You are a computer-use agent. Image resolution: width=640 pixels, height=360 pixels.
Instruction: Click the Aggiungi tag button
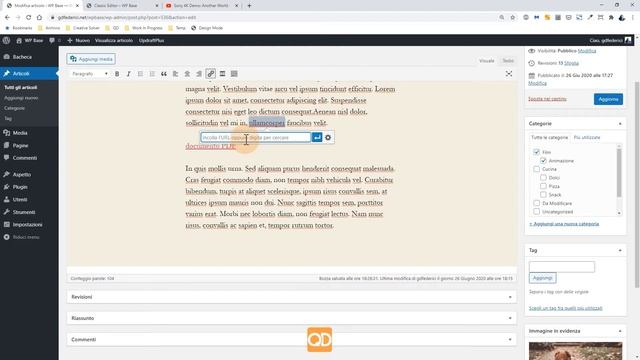[x=542, y=278]
